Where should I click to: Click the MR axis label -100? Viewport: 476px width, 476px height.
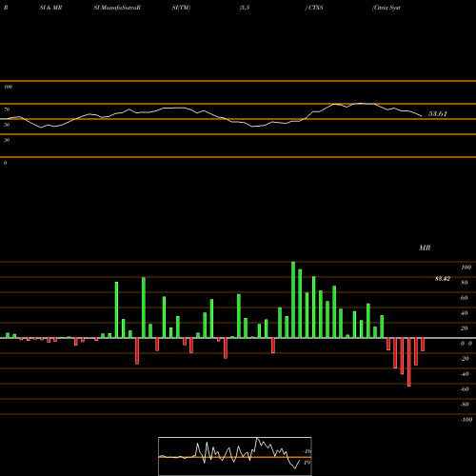point(466,420)
